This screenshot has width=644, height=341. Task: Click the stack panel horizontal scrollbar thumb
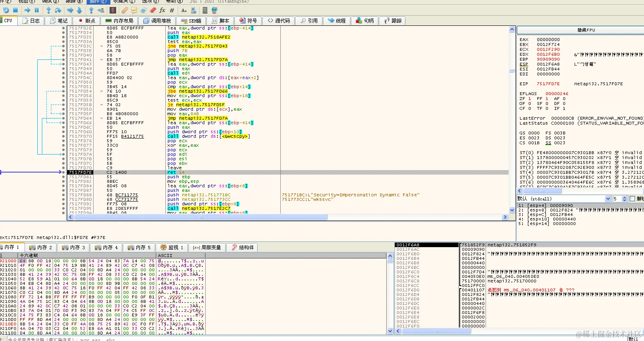[436, 331]
